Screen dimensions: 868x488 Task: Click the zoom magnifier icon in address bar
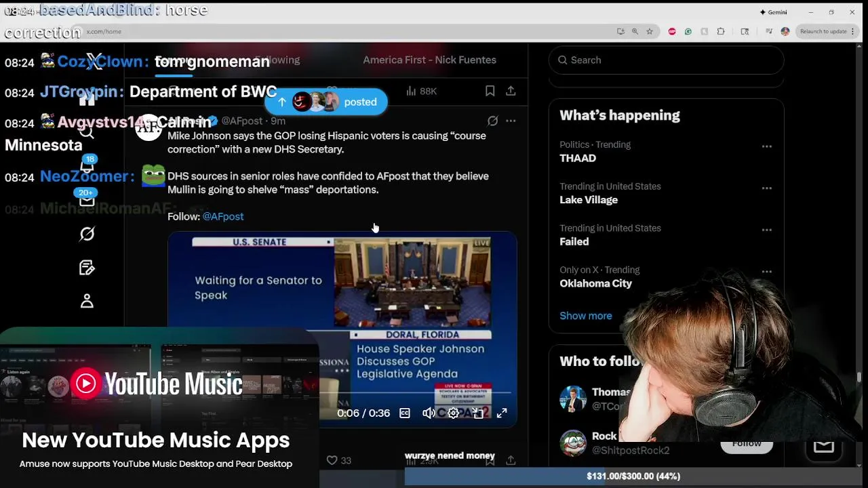click(x=635, y=31)
